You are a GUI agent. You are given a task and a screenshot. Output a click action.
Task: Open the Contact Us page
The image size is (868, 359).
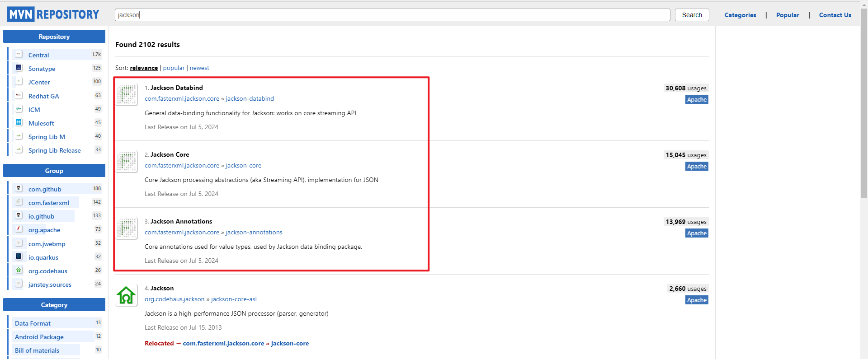[x=835, y=15]
